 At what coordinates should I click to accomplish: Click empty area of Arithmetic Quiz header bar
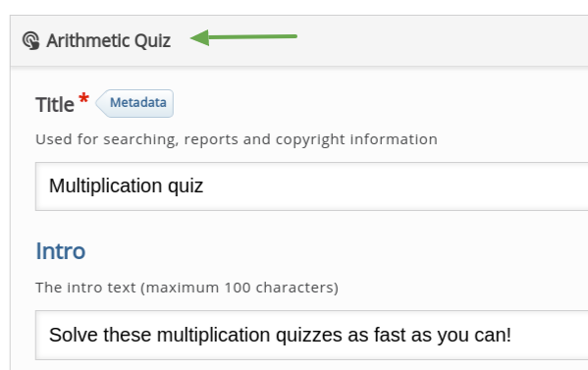(x=431, y=40)
